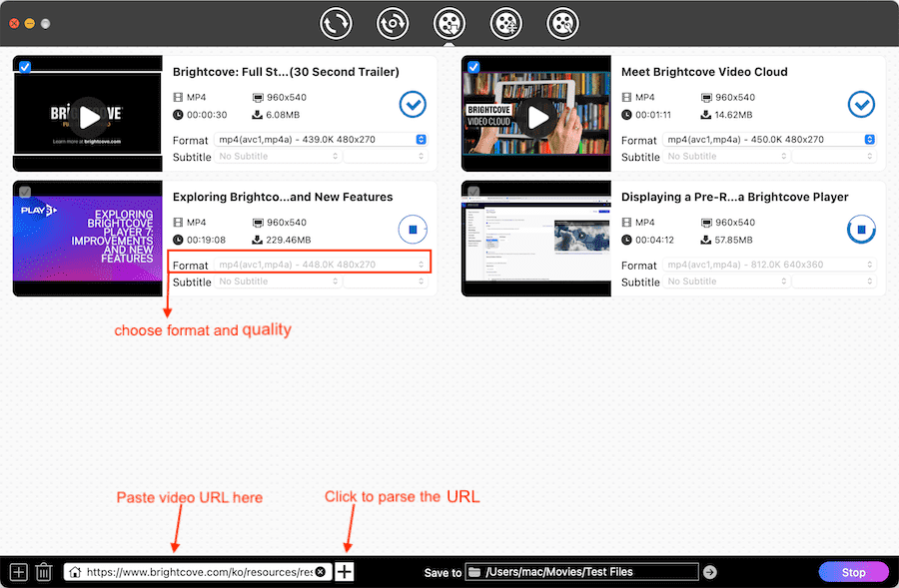This screenshot has width=899, height=588.
Task: Stop download of Exploring Brightcove New Features
Action: [413, 230]
